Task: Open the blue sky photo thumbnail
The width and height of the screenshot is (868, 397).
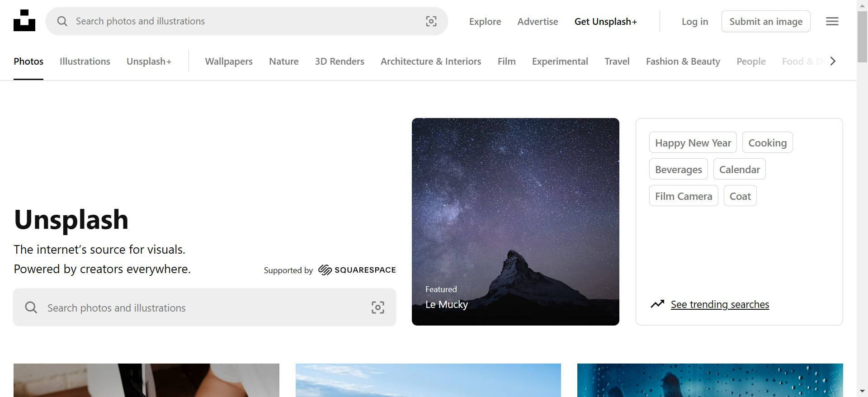Action: [x=428, y=380]
